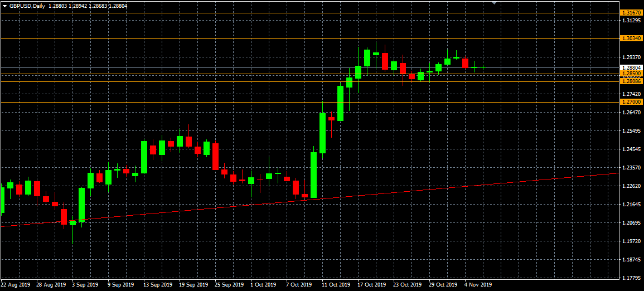
Task: Click the GBPUSD,Daily chart title
Action: click(x=27, y=6)
